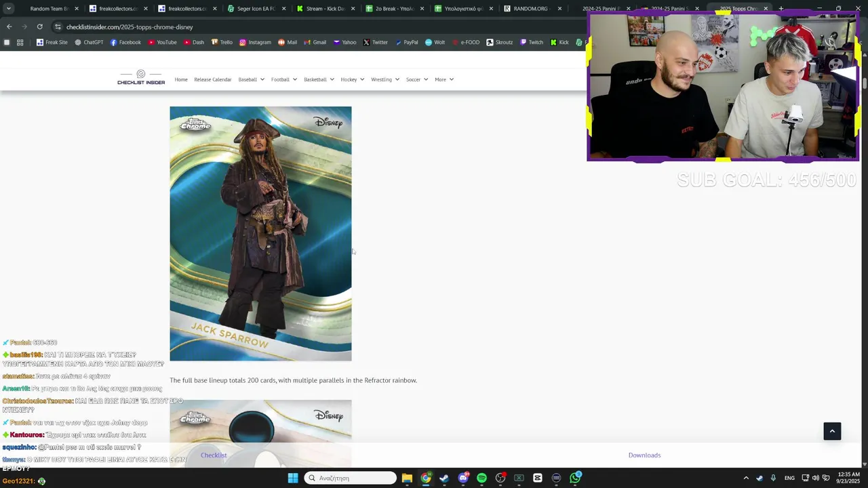Open the volume control in system tray
This screenshot has height=488, width=868.
coord(815,478)
